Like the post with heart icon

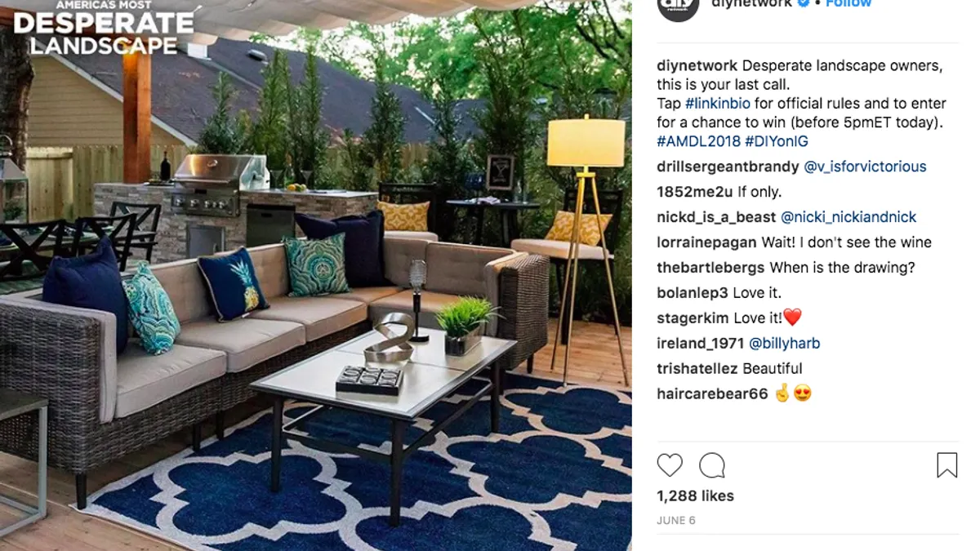click(x=670, y=465)
